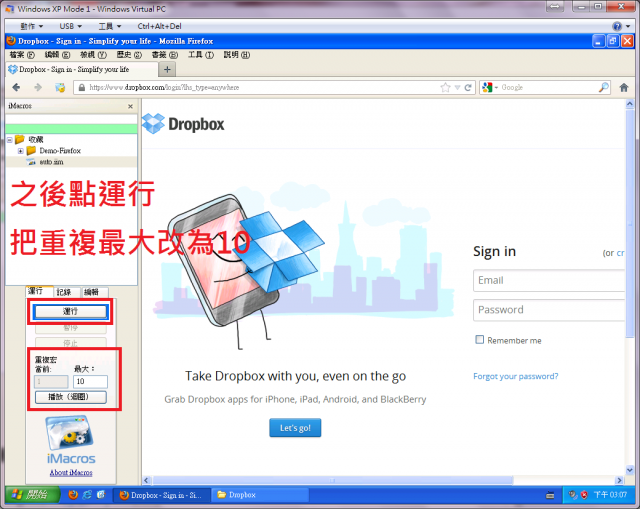Click the system tray device icon
The image size is (640, 509).
(x=573, y=495)
